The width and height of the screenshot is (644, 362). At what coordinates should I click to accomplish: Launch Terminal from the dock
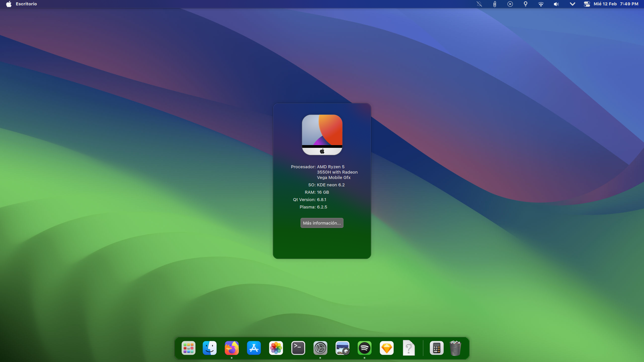[298, 348]
